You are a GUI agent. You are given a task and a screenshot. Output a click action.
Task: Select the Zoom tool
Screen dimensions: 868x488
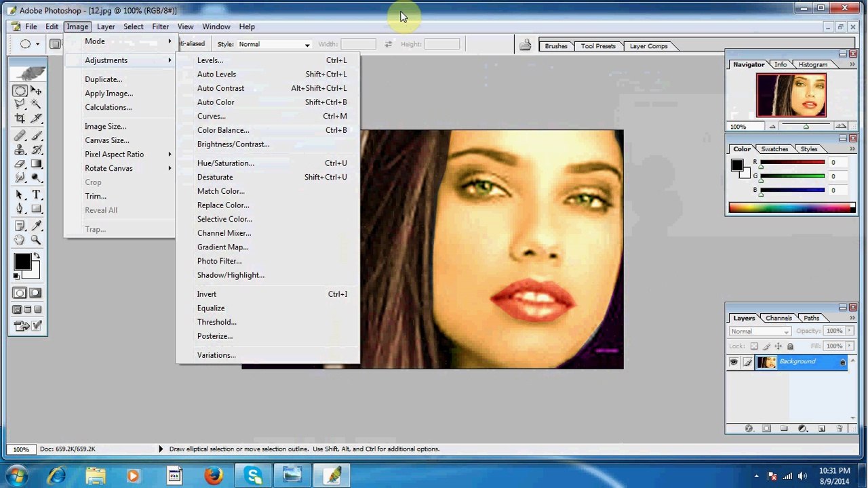click(x=36, y=240)
